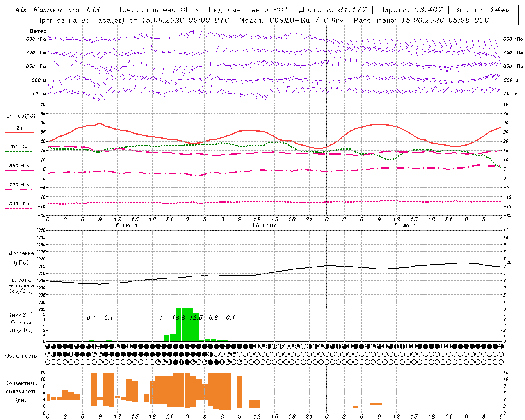Click the Тем-ра(°C) temperature axis label

point(19,116)
